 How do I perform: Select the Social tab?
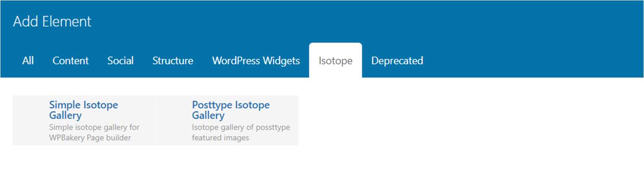coord(120,61)
